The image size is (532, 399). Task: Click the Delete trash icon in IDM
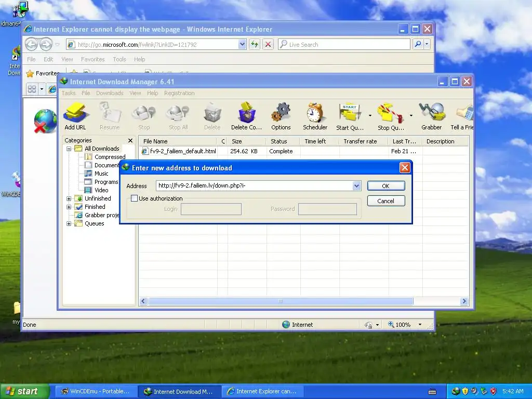(x=212, y=116)
